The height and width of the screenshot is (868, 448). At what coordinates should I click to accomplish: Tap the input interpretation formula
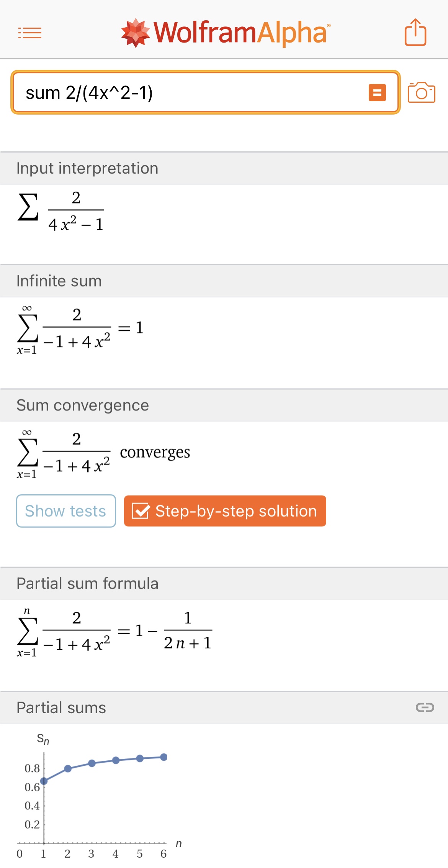(61, 211)
